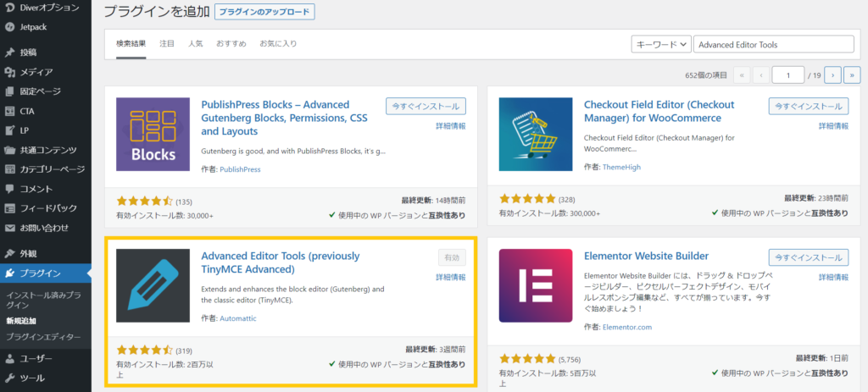Click the (319) Advanced Editor Tools rating count
Viewport: 868px width, 392px height.
184,351
